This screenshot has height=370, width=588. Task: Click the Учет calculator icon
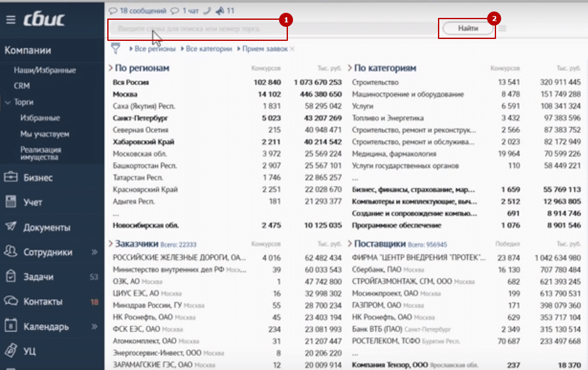point(11,202)
